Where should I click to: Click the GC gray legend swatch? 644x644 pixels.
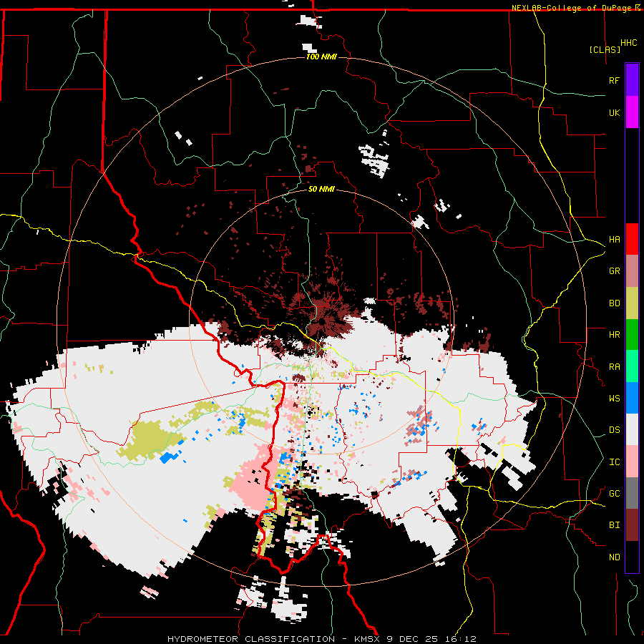point(632,493)
